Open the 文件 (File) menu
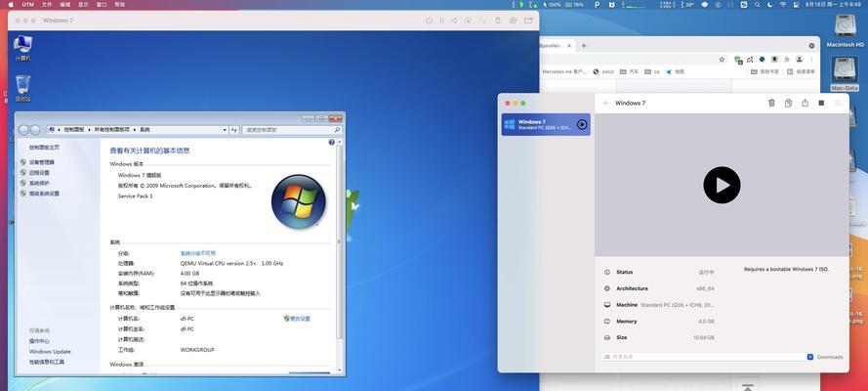 pos(47,5)
